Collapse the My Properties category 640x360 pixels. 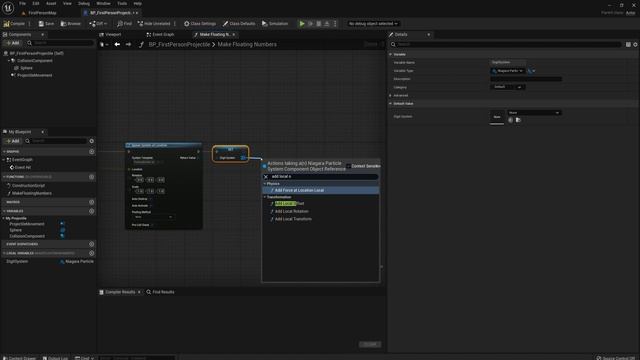[x=4, y=218]
